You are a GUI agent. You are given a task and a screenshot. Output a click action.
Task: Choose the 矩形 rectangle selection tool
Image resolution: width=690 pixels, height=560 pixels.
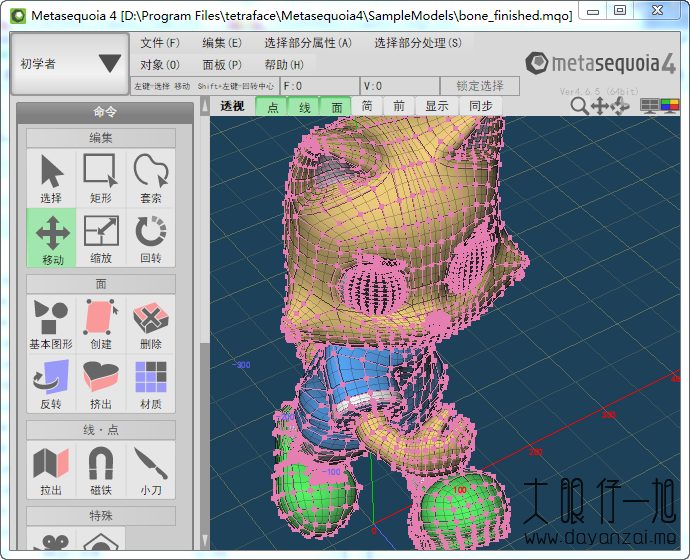(101, 178)
